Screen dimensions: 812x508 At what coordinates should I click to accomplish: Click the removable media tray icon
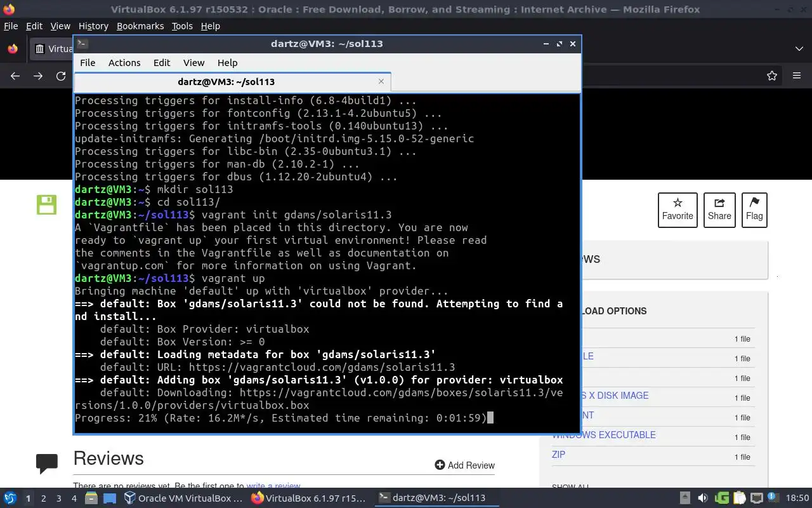pyautogui.click(x=685, y=498)
